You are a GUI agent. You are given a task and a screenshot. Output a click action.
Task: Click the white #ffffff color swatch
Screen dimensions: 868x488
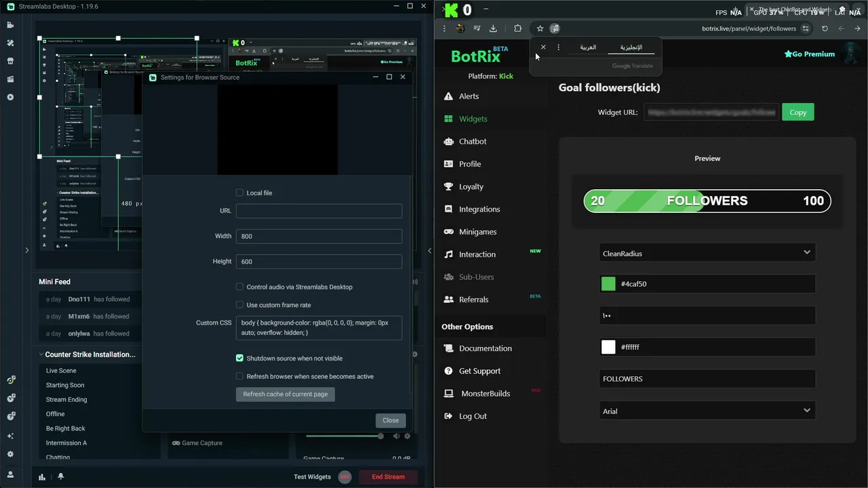click(608, 347)
